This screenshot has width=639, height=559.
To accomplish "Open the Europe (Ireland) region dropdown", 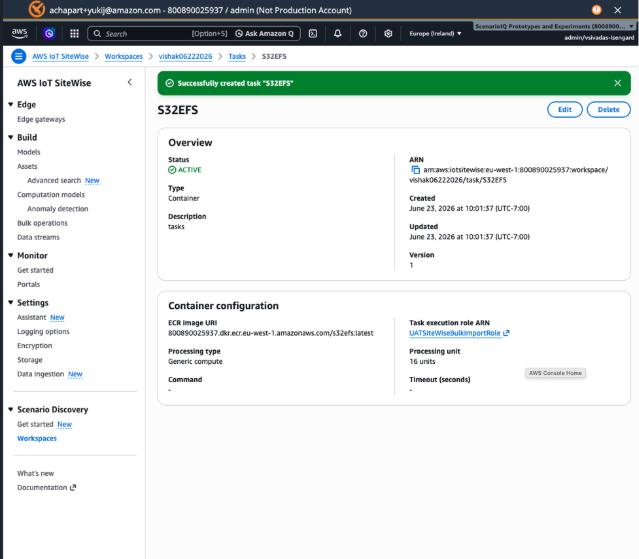I will click(435, 33).
